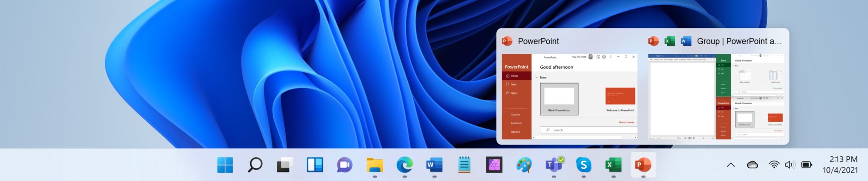Select New in the PowerPoint preview sidebar
Image resolution: width=868 pixels, height=181 pixels.
[517, 84]
